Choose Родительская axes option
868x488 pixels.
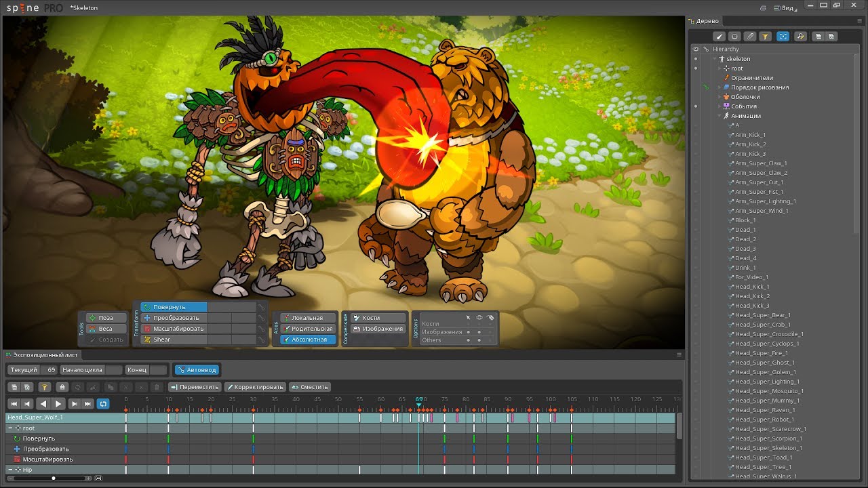pos(309,329)
